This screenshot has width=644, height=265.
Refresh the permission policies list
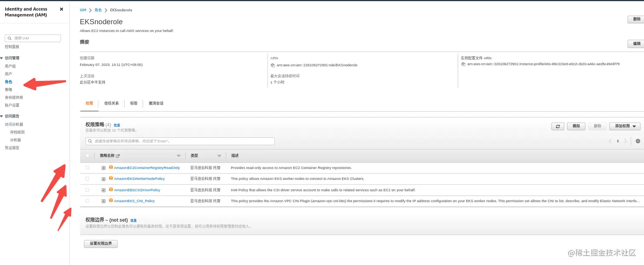point(558,126)
